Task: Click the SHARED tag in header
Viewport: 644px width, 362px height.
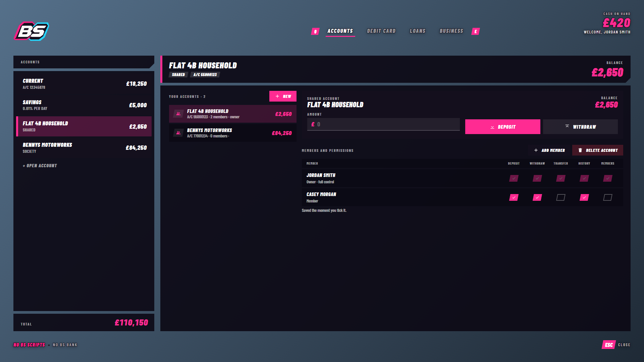Action: pyautogui.click(x=178, y=75)
